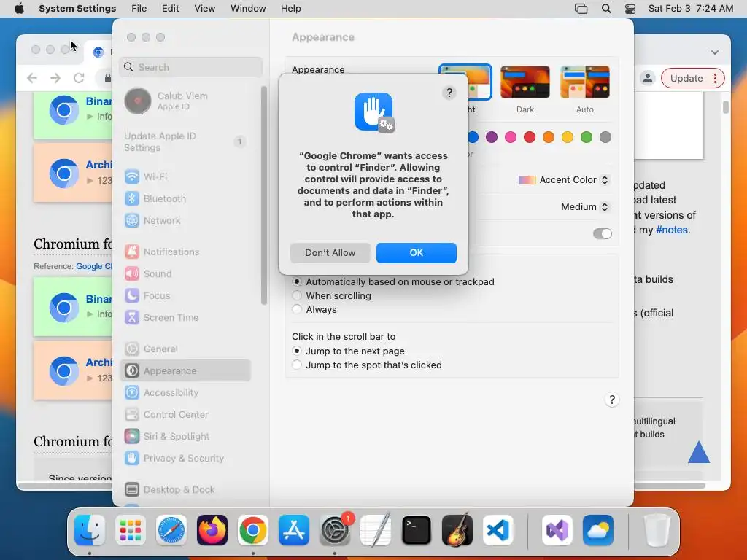Toggle the wallpaper tinting switch
The width and height of the screenshot is (747, 560).
(602, 233)
